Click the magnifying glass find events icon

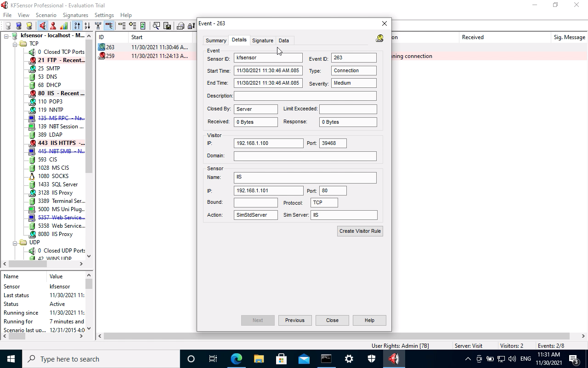(156, 26)
